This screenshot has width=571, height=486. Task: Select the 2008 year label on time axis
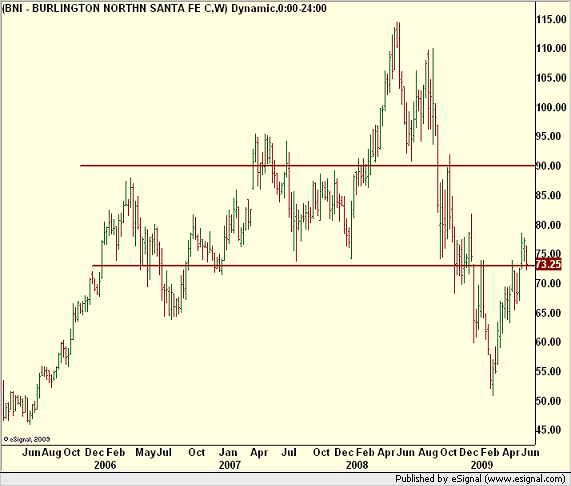357,465
